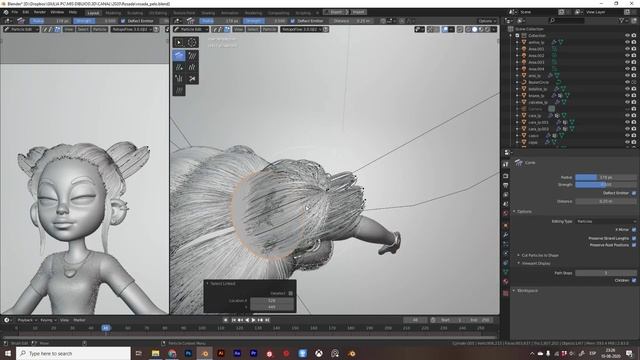Open the Marker menu in timeline
640x360 pixels.
(79, 320)
